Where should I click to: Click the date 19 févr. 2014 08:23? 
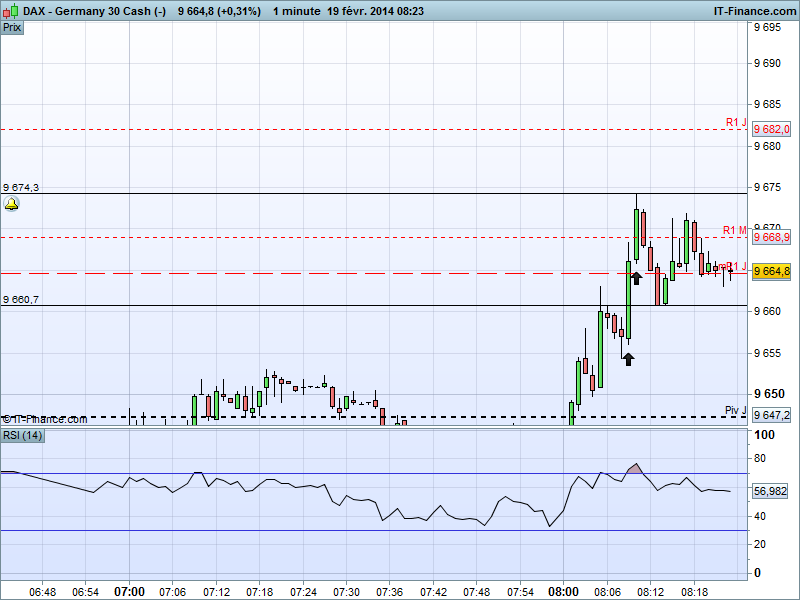point(376,11)
